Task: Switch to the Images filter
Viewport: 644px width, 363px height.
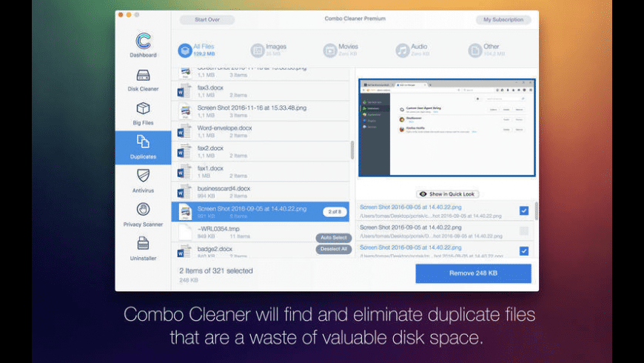Action: tap(269, 50)
